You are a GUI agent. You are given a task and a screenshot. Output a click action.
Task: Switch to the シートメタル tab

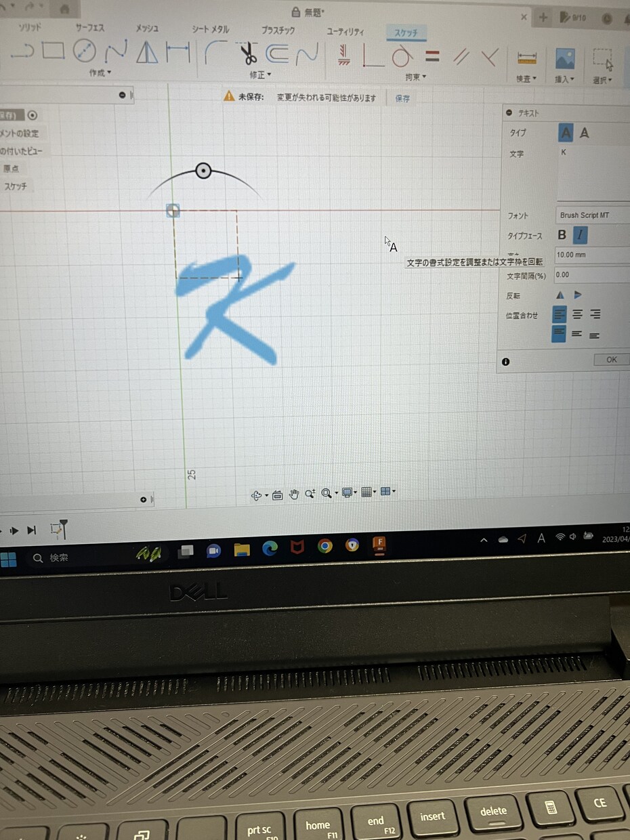[211, 29]
